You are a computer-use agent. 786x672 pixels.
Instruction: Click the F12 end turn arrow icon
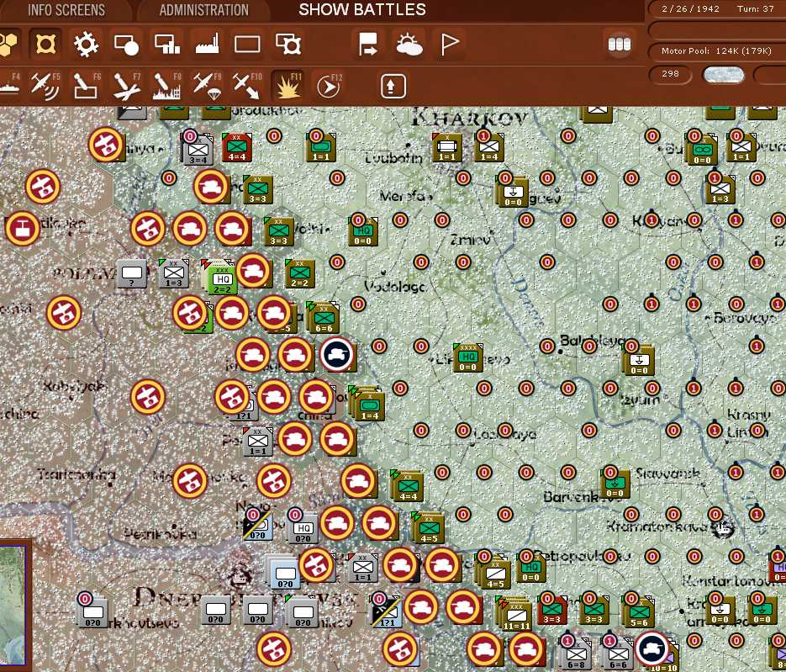click(x=329, y=87)
